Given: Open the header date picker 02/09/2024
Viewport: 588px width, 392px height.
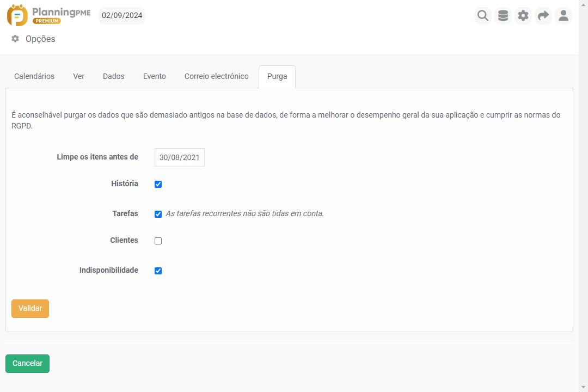Looking at the screenshot, I should [x=122, y=15].
